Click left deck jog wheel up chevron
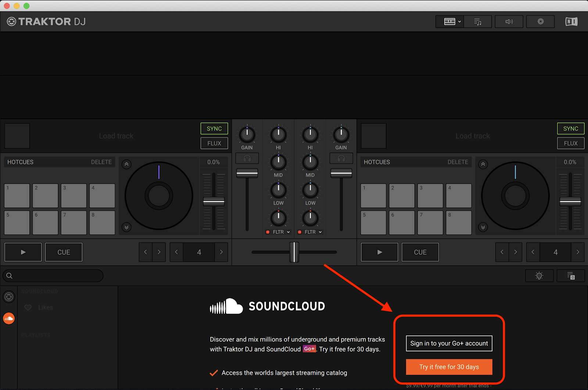This screenshot has height=390, width=588. point(126,164)
